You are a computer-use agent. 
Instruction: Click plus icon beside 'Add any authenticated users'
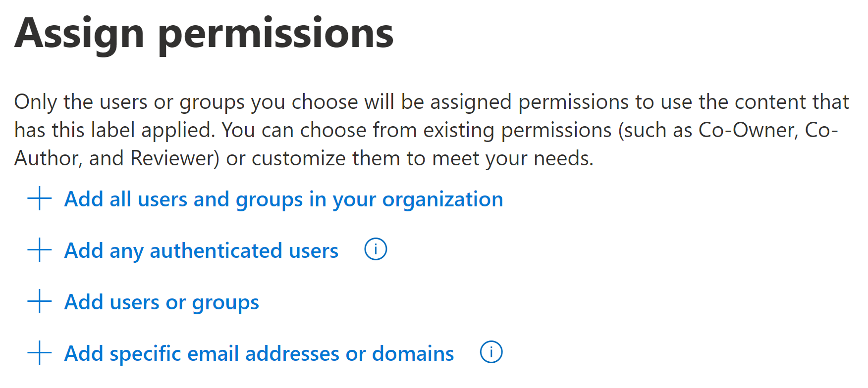tap(40, 250)
